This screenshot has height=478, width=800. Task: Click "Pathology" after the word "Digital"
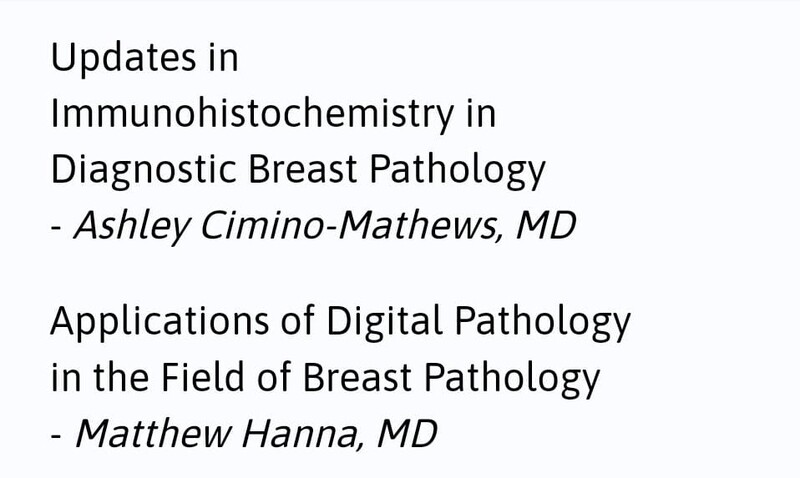tap(543, 322)
